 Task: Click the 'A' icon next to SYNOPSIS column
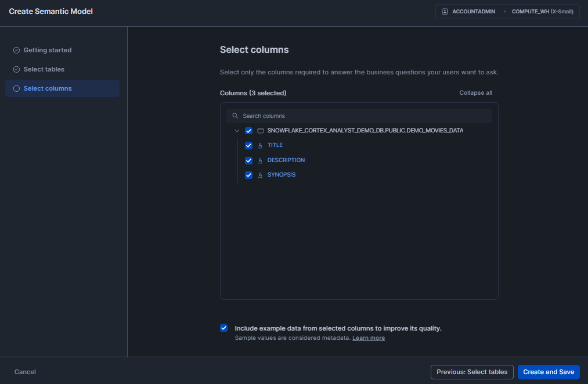pos(260,174)
